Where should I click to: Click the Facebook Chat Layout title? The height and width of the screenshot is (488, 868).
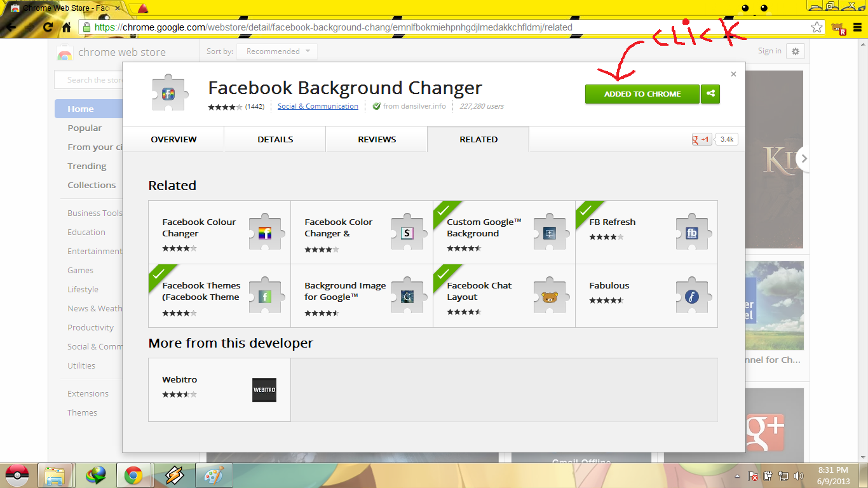[479, 291]
